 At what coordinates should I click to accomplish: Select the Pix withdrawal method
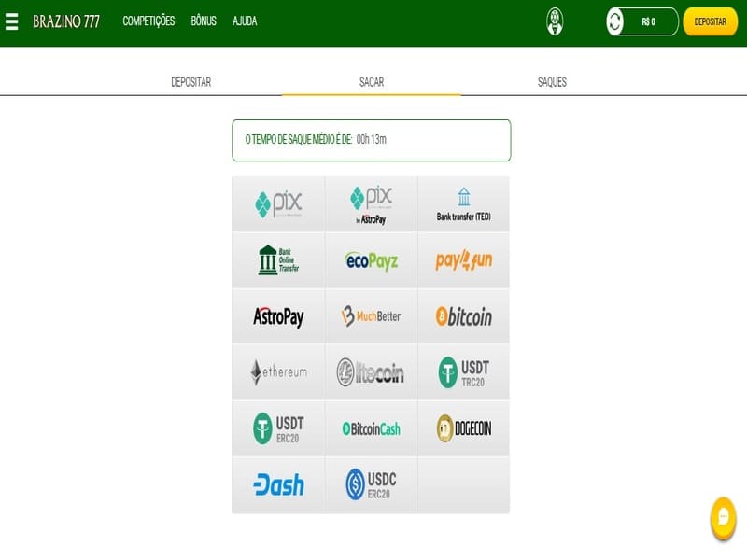278,204
